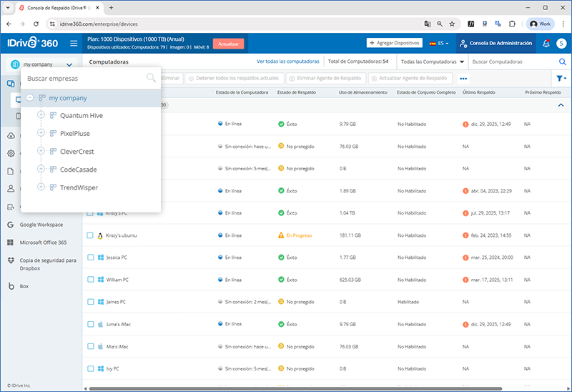Open the notifications bell icon
The width and height of the screenshot is (572, 392).
pos(546,44)
